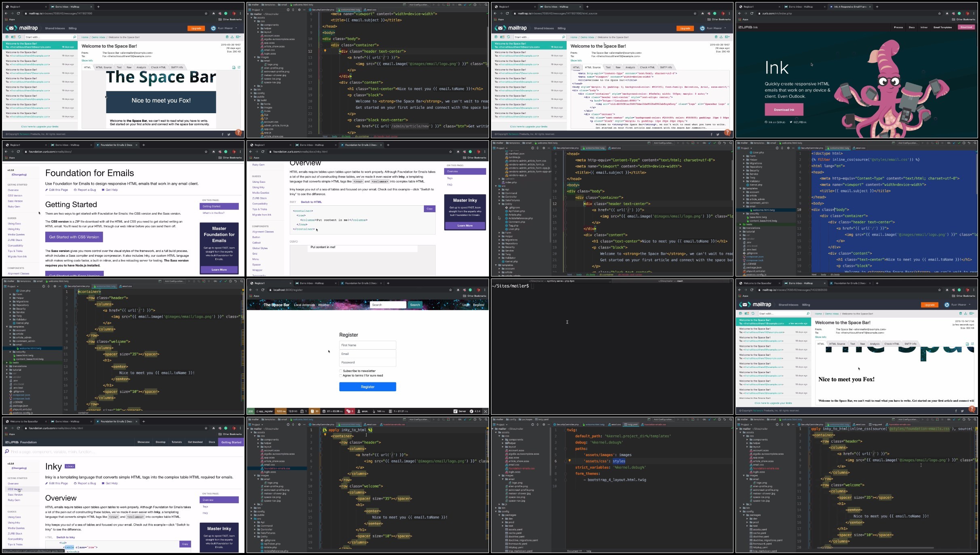Image resolution: width=980 pixels, height=555 pixels.
Task: Open Inliner on the Ink site navigation
Action: (x=924, y=27)
